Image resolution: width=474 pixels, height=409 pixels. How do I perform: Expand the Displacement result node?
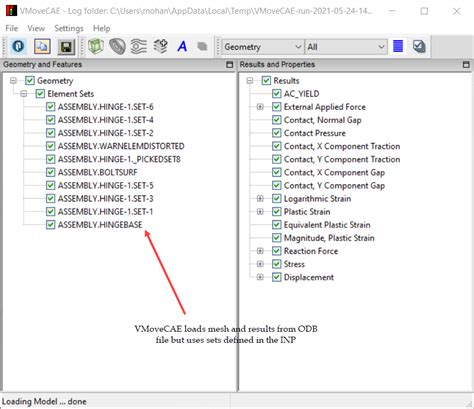(260, 277)
